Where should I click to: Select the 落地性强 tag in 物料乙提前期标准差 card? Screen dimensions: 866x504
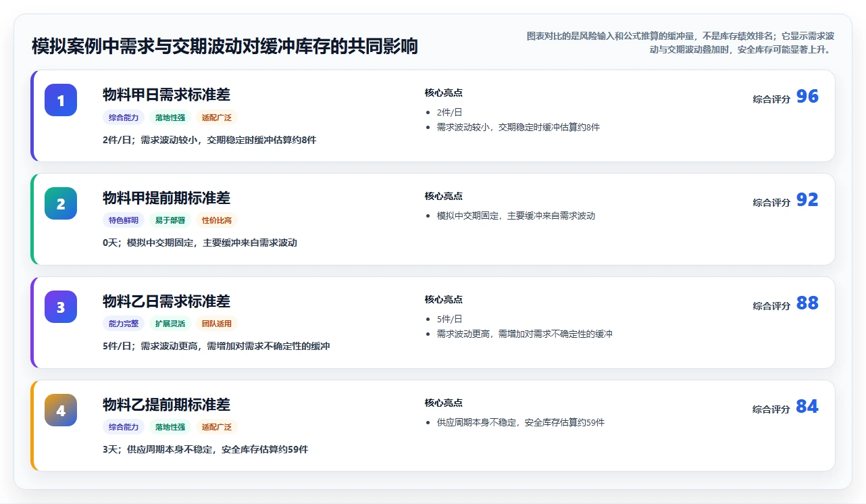coord(170,427)
